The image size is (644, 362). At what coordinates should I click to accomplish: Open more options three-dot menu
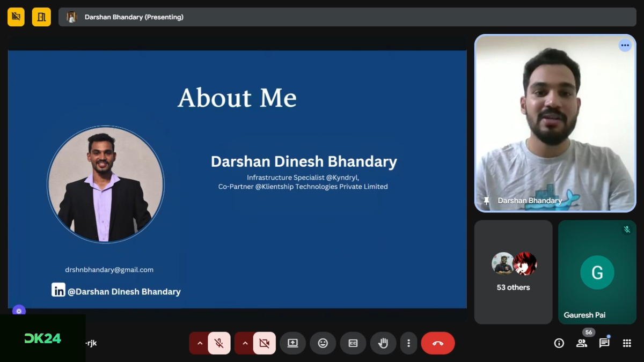(408, 343)
